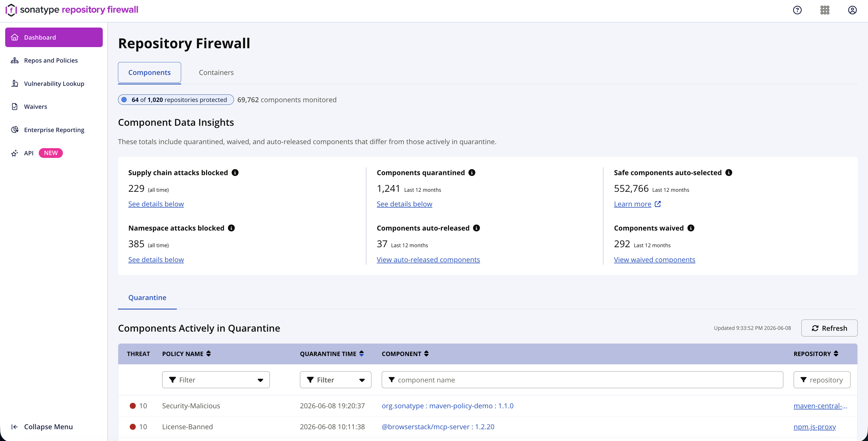Open the Policy Name Filter dropdown
Image resolution: width=868 pixels, height=441 pixels.
(x=216, y=380)
